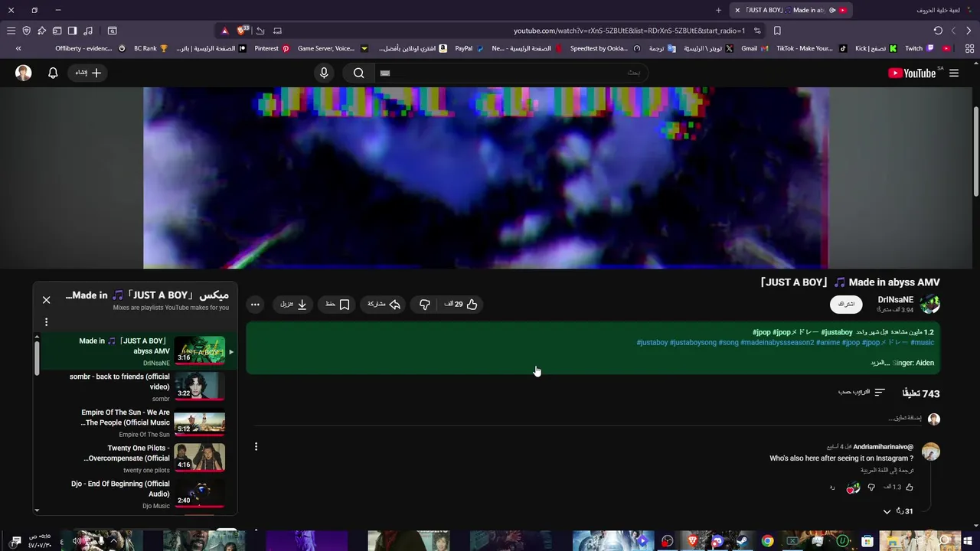Reply to Andriamiharinaivo's comment (رد)

click(x=832, y=487)
